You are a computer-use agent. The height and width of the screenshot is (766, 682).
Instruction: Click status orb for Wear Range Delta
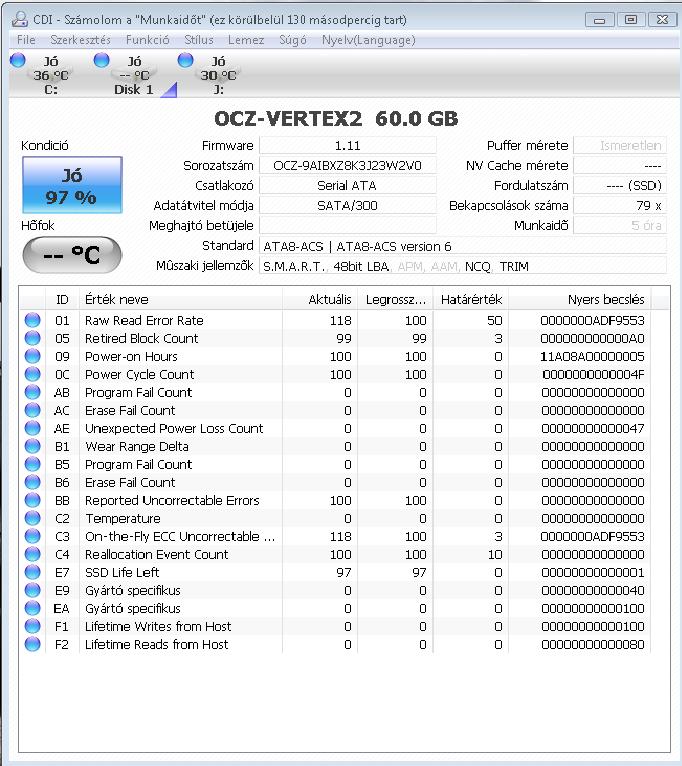[32, 446]
